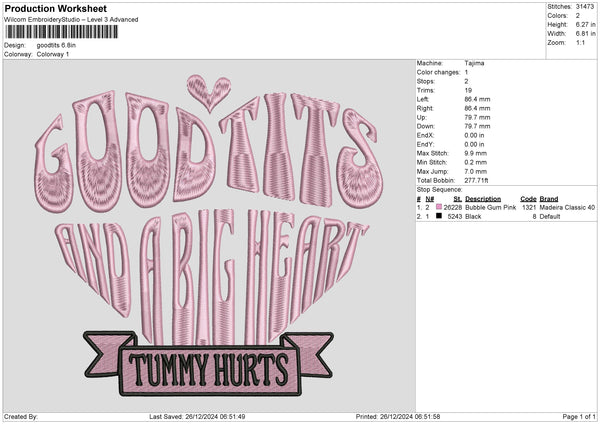Click the 'Colorway 1' value
The image size is (600, 424).
click(x=53, y=54)
